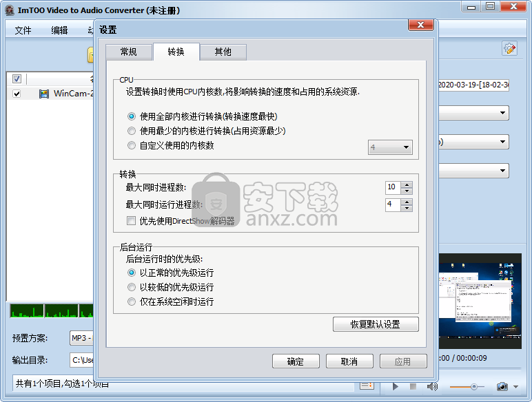Click the app icon in title bar

(x=10, y=10)
